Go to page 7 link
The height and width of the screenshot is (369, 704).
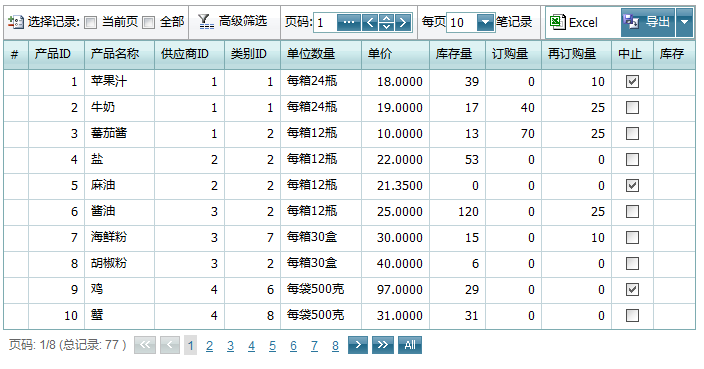tap(314, 346)
